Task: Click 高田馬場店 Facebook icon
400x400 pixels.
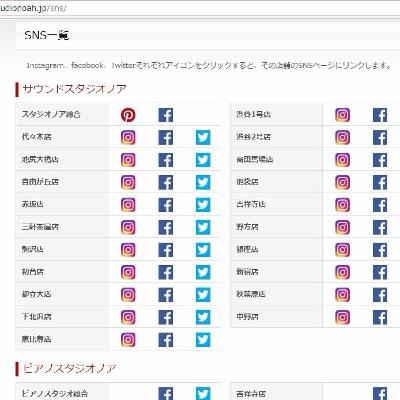Action: pyautogui.click(x=380, y=160)
